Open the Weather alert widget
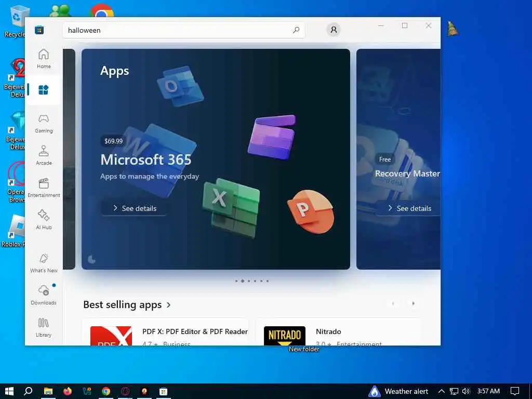 398,391
